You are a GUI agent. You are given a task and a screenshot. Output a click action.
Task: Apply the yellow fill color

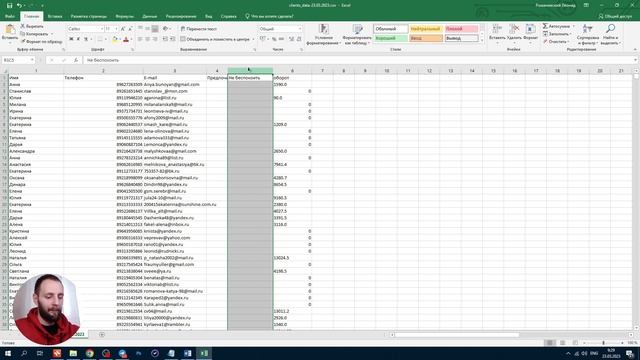(115, 39)
